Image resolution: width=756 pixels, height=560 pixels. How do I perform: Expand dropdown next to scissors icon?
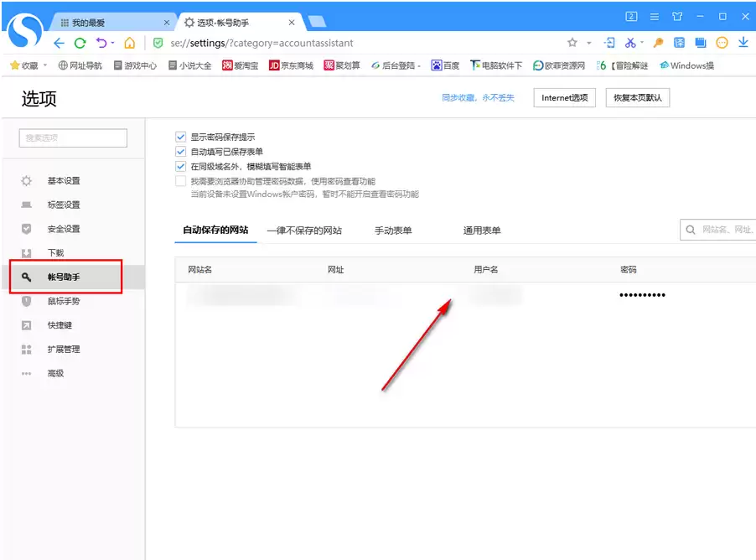pos(642,43)
